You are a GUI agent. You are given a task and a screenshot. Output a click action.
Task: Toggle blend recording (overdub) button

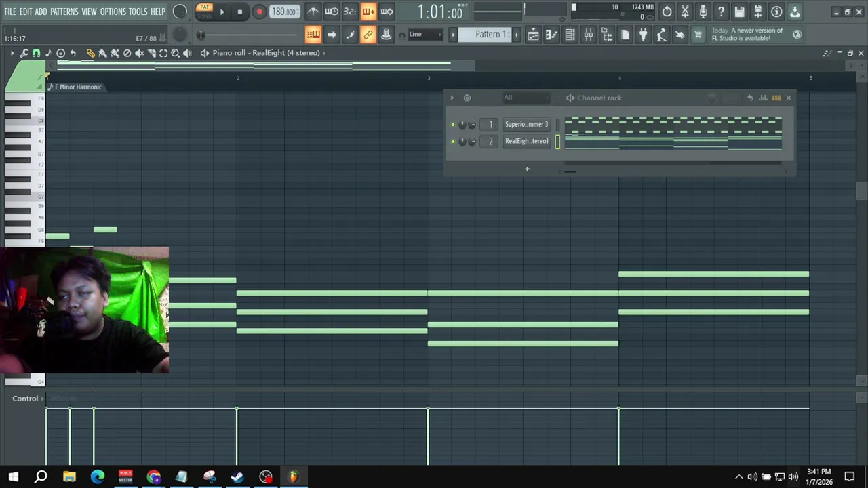coord(368,12)
